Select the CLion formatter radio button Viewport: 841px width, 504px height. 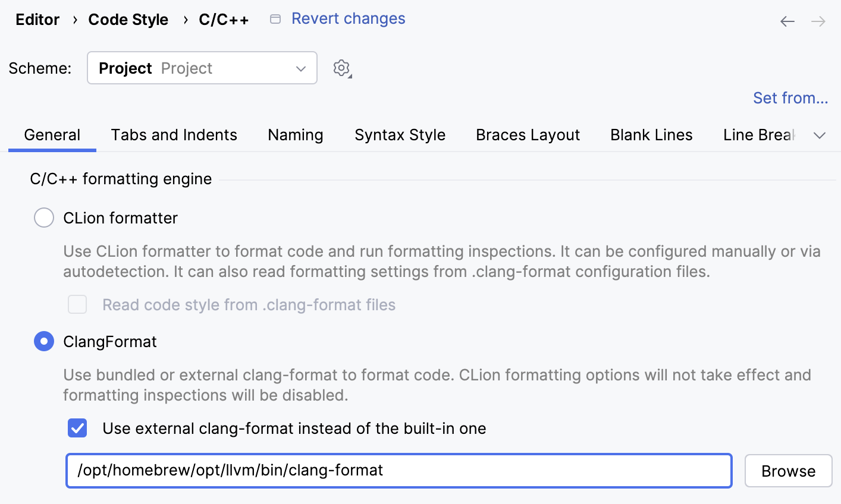tap(44, 218)
